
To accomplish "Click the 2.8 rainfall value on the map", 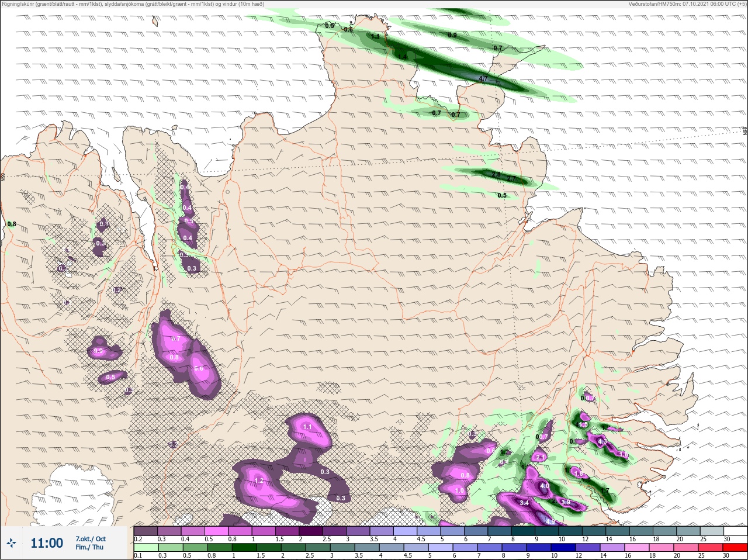I will (x=496, y=175).
